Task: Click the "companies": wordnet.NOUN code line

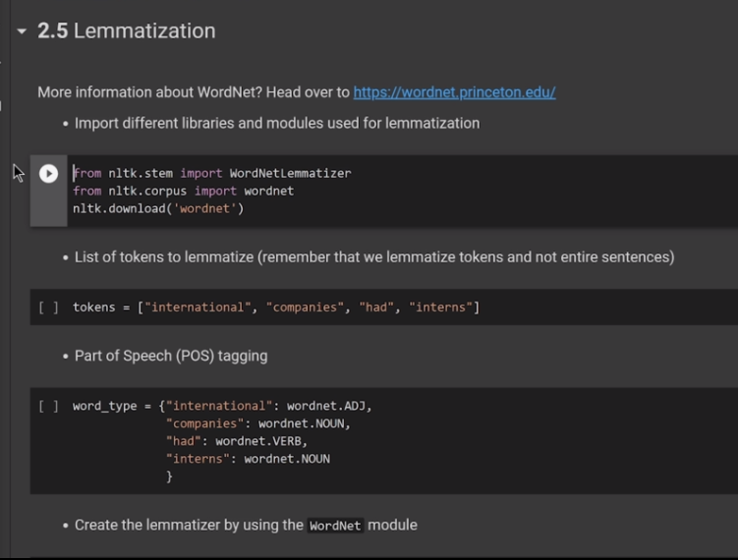Action: 257,423
